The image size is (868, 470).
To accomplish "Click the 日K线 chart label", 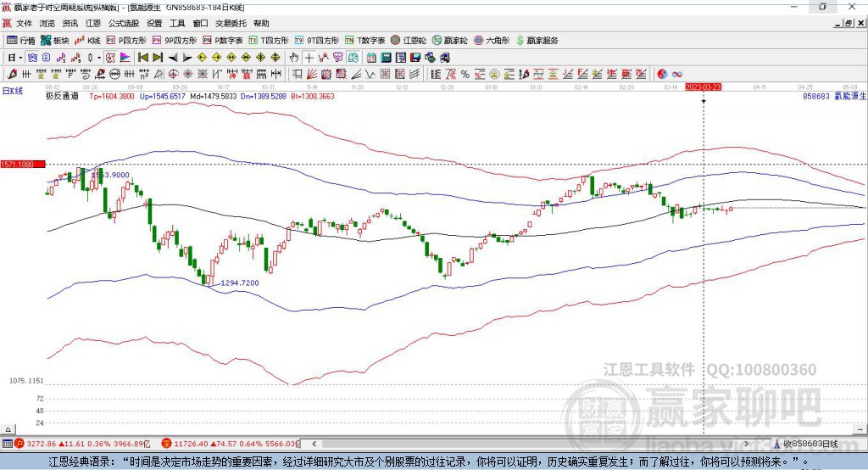I will point(13,91).
